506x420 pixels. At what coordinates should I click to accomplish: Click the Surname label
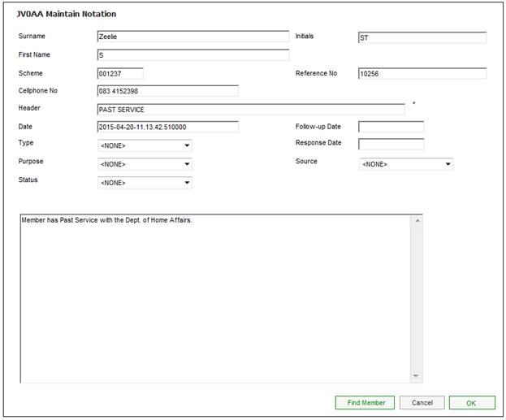[32, 36]
